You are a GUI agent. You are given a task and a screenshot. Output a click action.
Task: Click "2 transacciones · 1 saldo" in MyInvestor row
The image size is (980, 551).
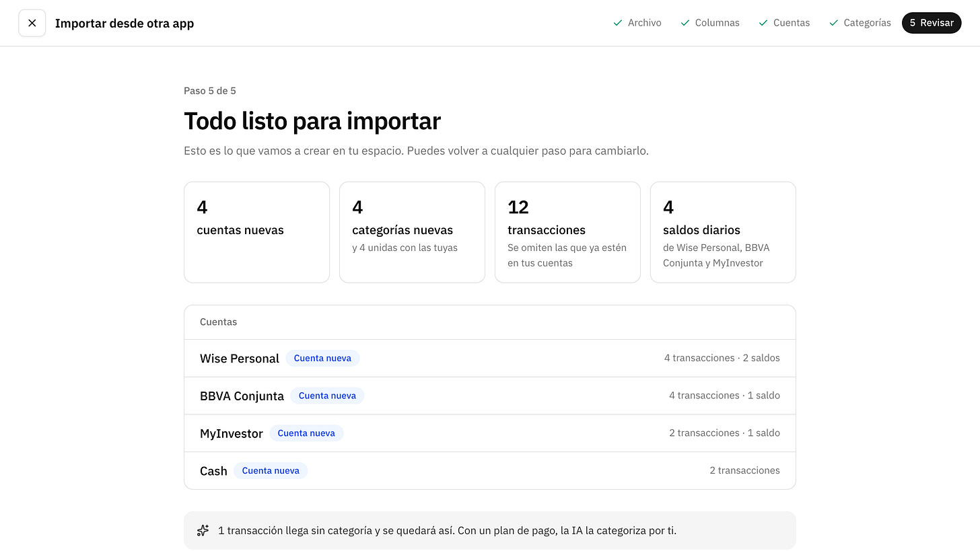[724, 433]
